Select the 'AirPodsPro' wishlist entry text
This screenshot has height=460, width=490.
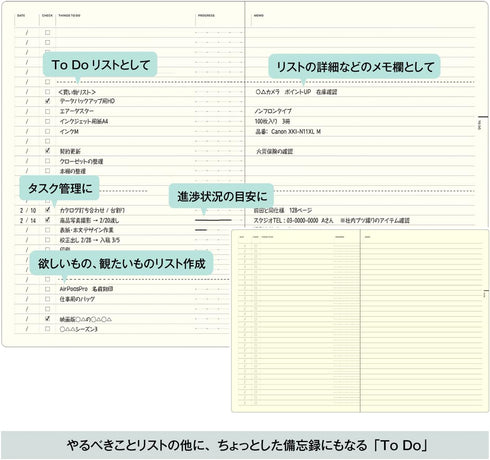pyautogui.click(x=74, y=289)
